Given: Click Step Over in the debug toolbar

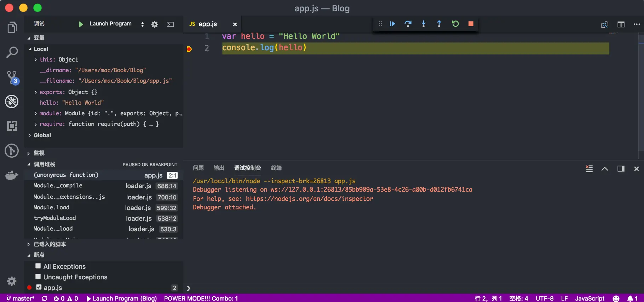Looking at the screenshot, I should click(408, 24).
